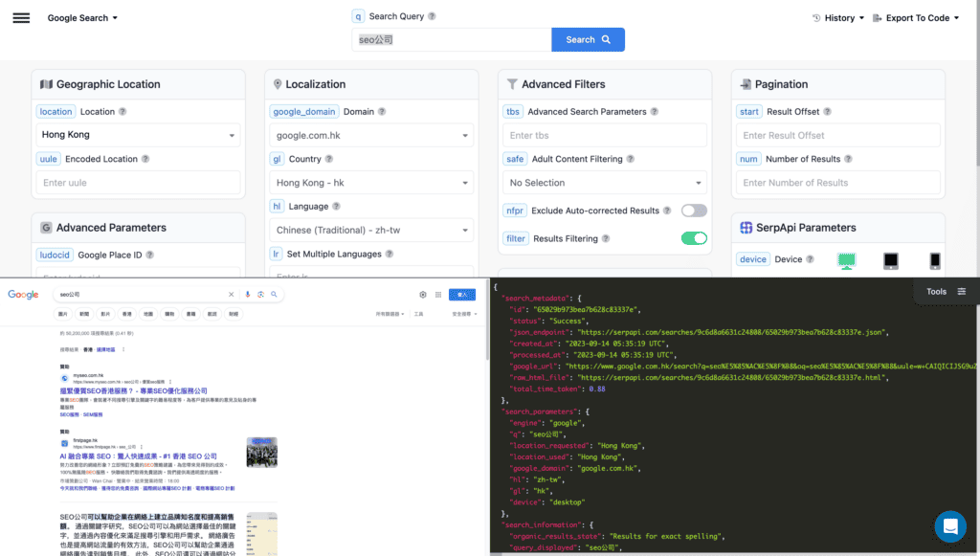The image size is (980, 556).
Task: Open the Hong Kong - hk country dropdown
Action: pyautogui.click(x=371, y=183)
